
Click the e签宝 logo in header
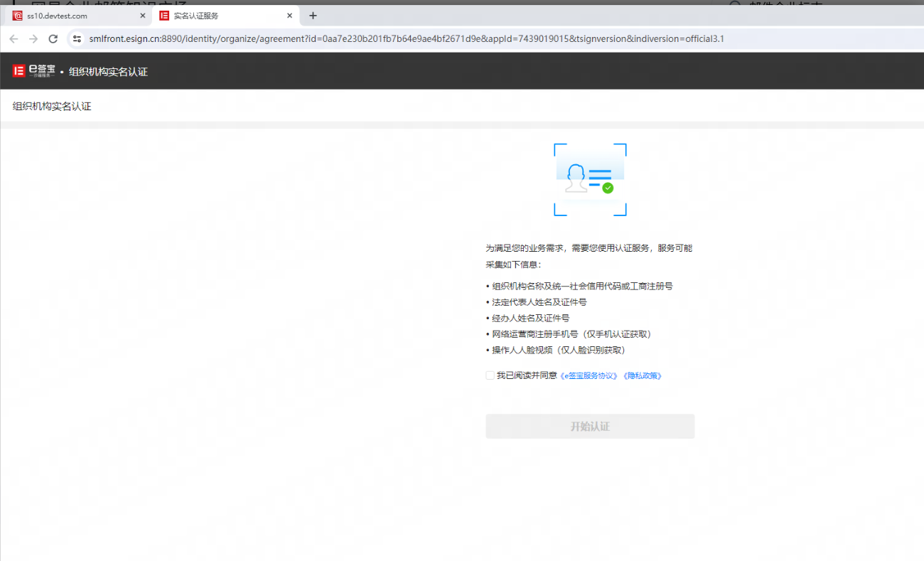pyautogui.click(x=33, y=71)
